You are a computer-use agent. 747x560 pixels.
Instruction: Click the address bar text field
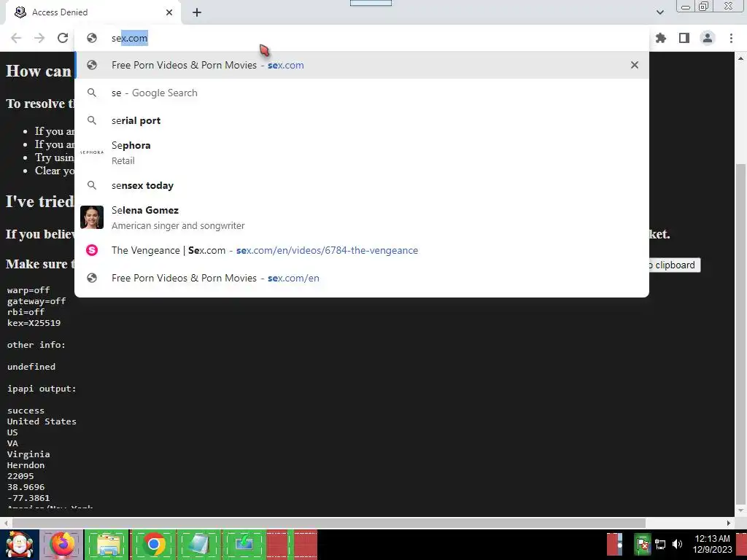pos(362,38)
